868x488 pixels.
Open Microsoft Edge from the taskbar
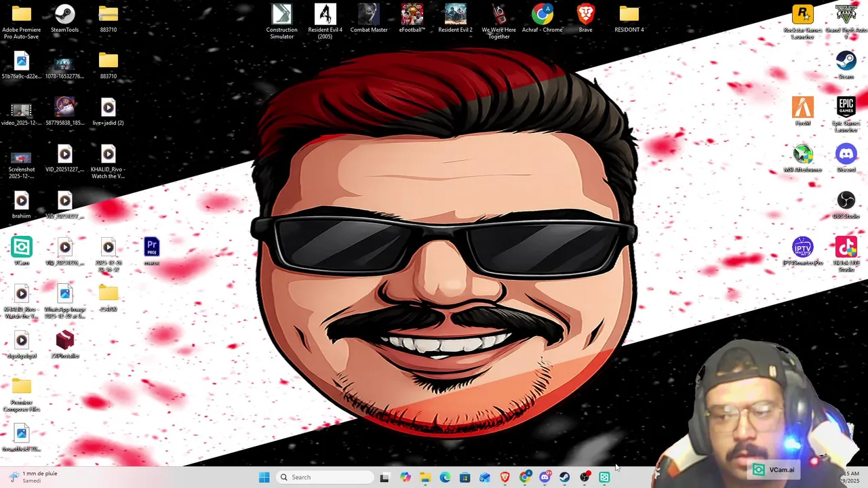[445, 477]
